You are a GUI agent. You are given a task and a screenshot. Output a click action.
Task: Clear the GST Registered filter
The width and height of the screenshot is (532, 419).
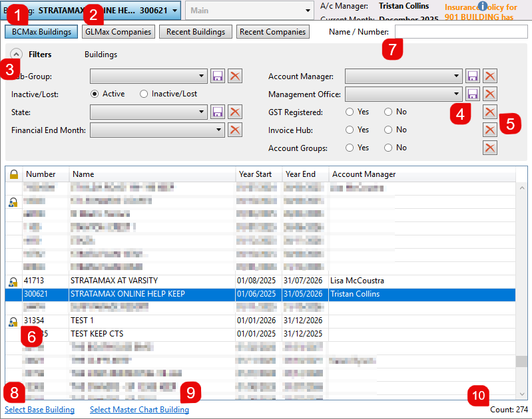point(490,112)
